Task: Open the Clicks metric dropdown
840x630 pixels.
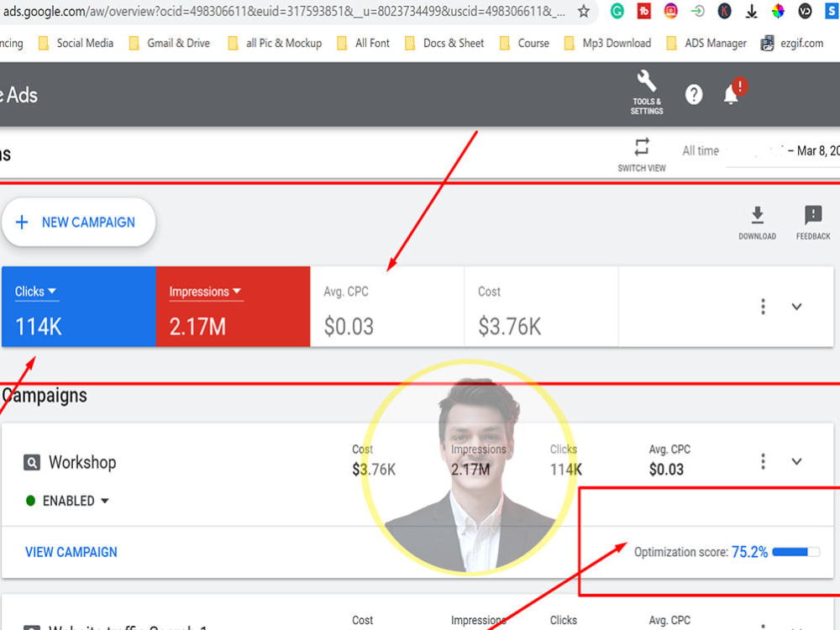Action: pos(35,291)
